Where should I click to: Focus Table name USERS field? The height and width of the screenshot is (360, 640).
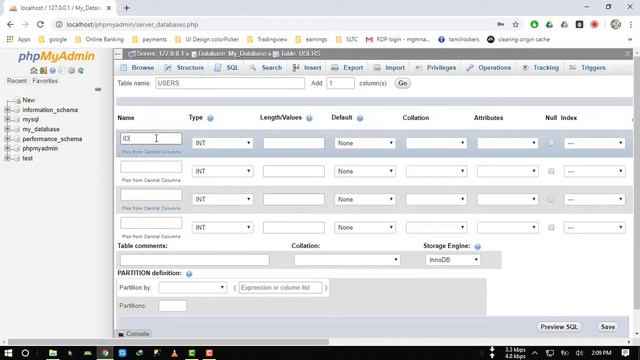click(x=230, y=83)
